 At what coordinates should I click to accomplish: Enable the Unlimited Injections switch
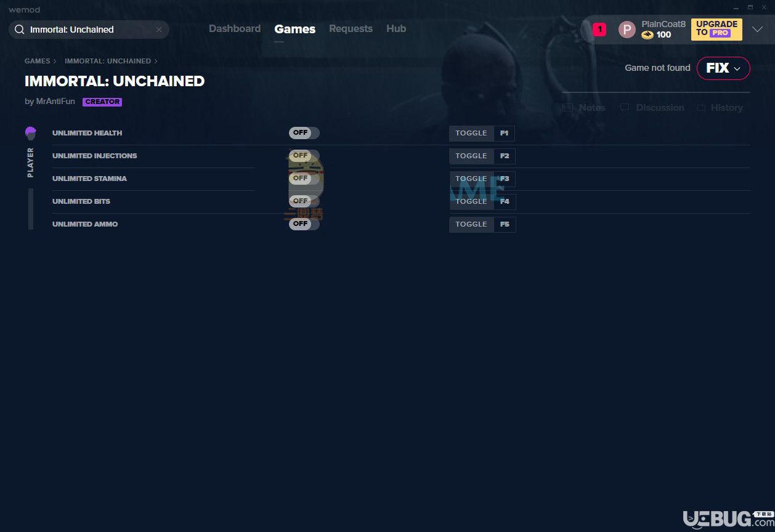click(304, 156)
